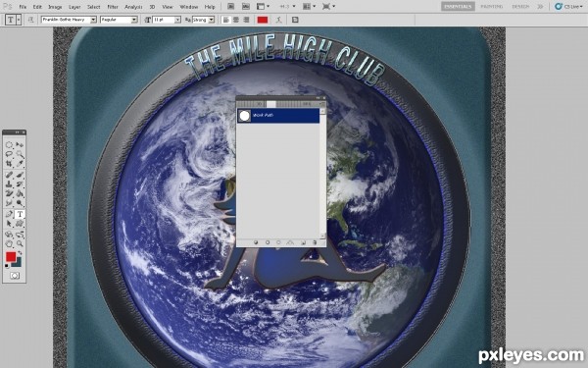
Task: Open the Analysis menu
Action: point(133,7)
